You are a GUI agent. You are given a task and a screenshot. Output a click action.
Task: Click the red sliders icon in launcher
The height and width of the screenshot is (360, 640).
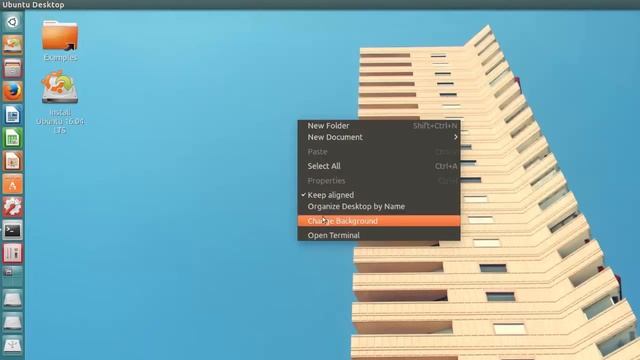coord(12,253)
